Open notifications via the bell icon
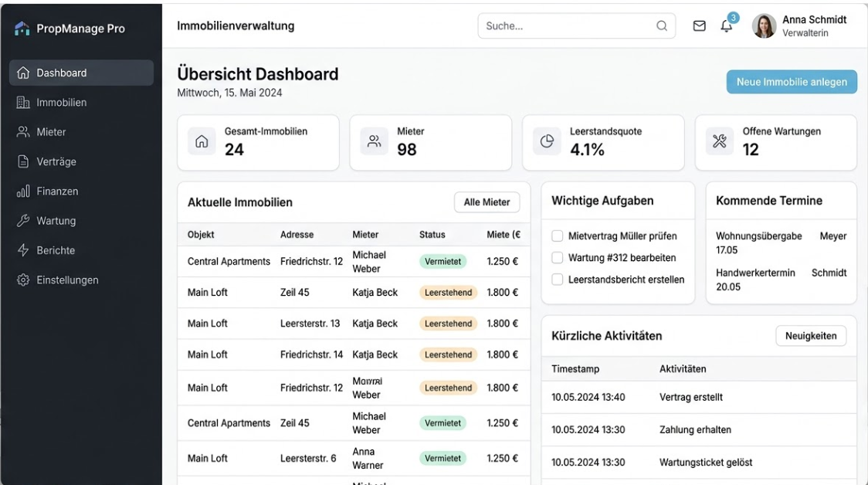The height and width of the screenshot is (485, 868). 726,26
